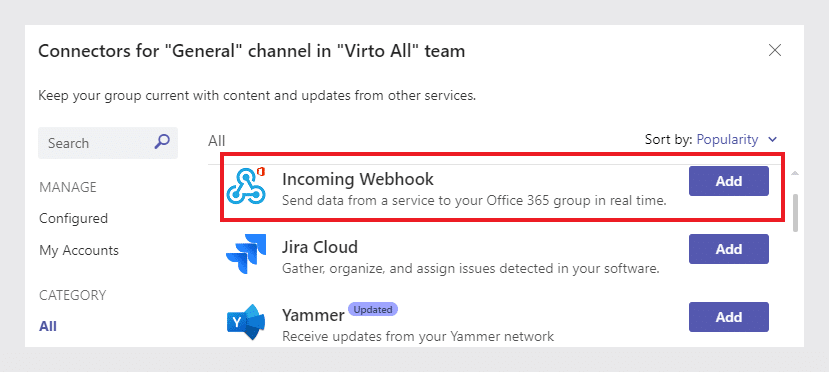Open the Configured connectors section
The height and width of the screenshot is (372, 829).
pyautogui.click(x=73, y=218)
